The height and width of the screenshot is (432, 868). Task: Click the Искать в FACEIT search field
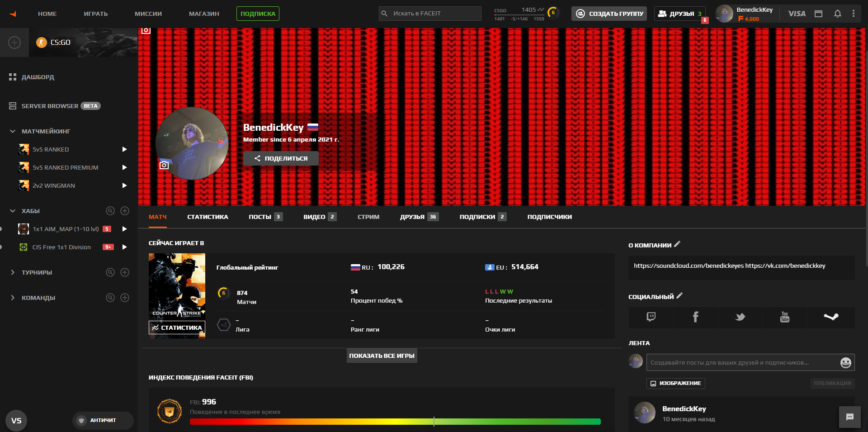tap(430, 14)
